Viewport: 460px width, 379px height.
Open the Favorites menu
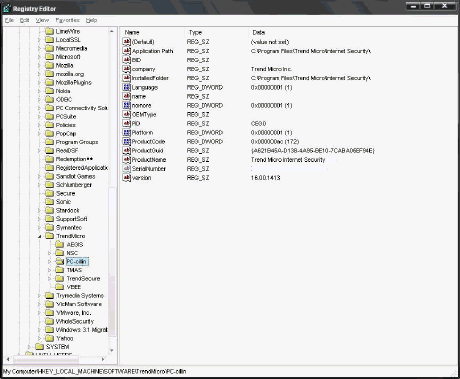[68, 20]
